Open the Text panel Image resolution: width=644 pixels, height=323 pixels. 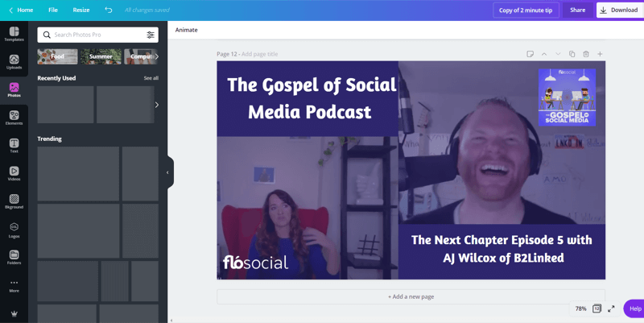[14, 146]
